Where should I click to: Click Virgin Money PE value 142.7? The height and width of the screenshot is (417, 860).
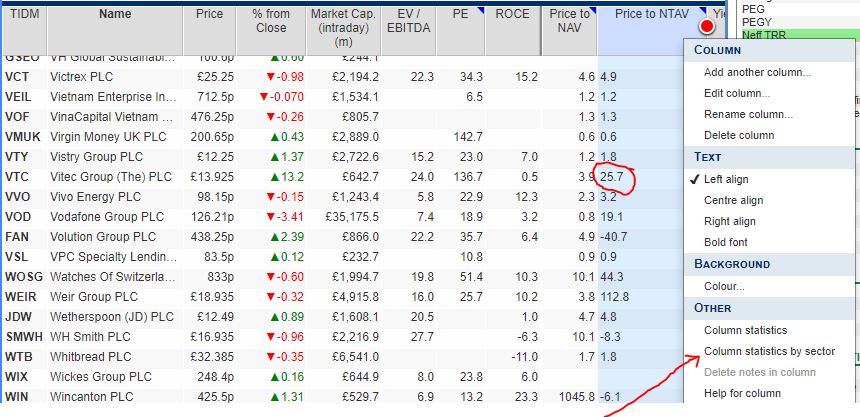point(468,137)
